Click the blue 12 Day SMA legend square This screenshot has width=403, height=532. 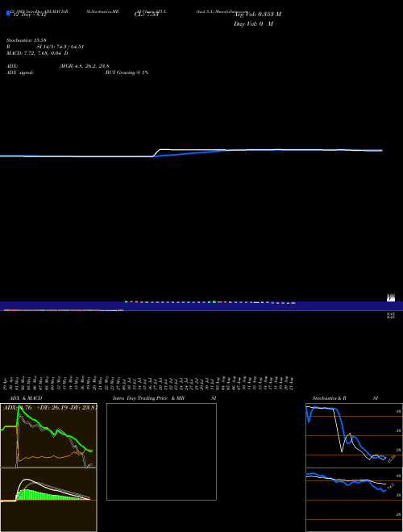8,13
